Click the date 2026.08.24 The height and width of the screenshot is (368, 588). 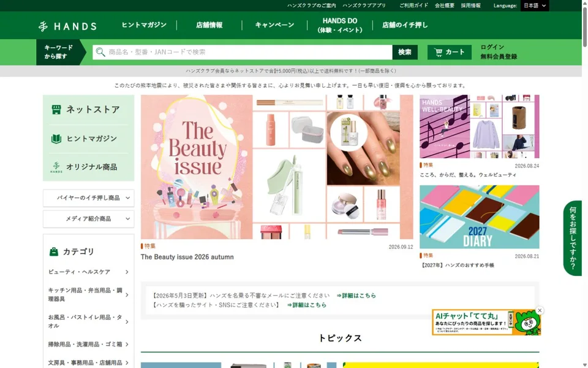click(x=527, y=166)
